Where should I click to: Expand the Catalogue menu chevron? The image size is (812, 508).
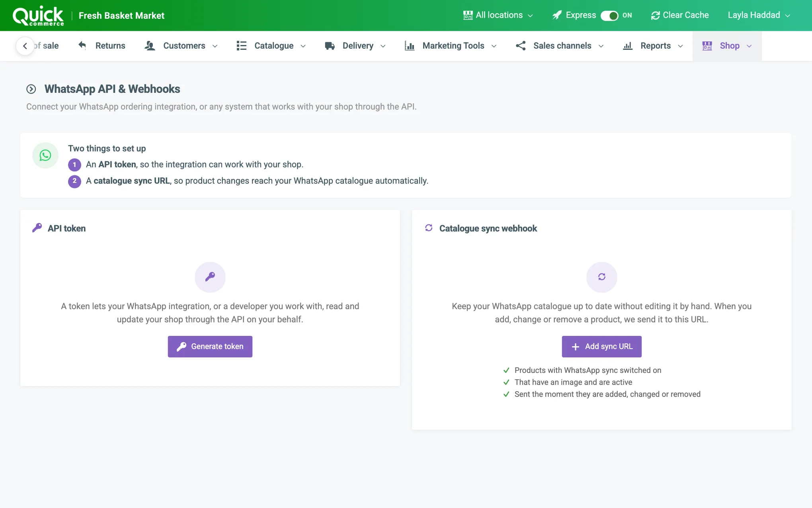coord(303,46)
